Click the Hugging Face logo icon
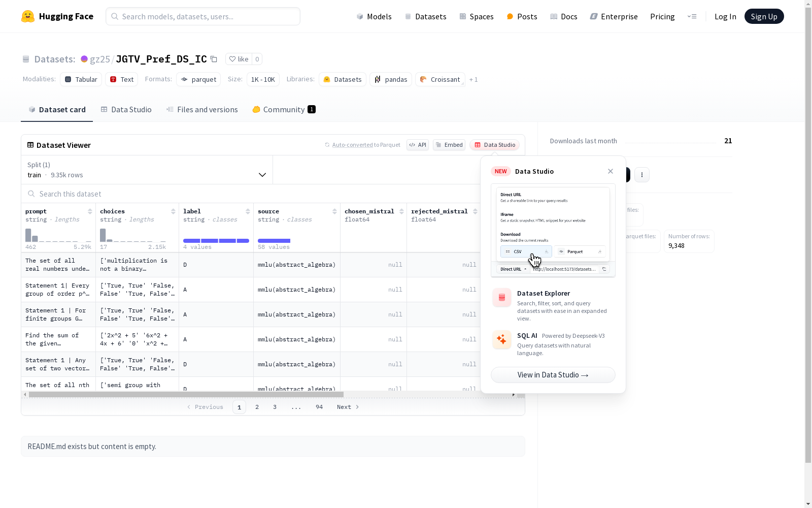812x508 pixels. pos(28,16)
